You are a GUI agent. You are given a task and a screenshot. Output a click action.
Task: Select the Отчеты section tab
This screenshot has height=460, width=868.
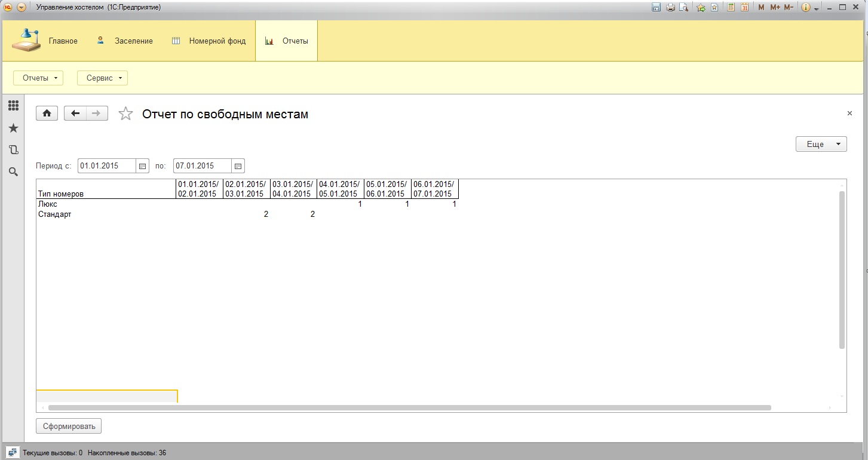pyautogui.click(x=286, y=41)
